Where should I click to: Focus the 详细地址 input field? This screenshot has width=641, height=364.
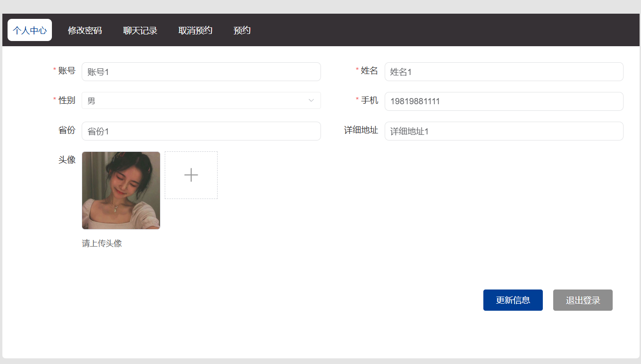(x=504, y=131)
